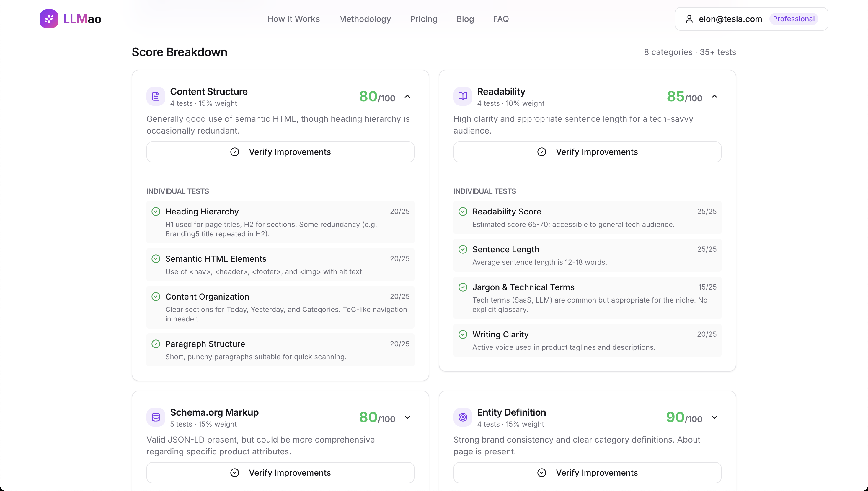Click the Content Structure document icon
This screenshot has height=491, width=868.
pyautogui.click(x=156, y=96)
